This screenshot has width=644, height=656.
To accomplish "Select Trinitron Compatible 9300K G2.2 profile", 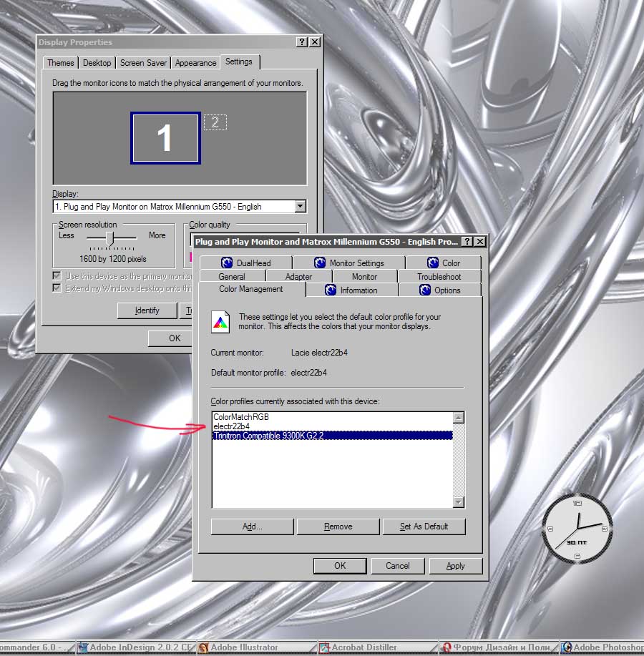I will [x=333, y=436].
